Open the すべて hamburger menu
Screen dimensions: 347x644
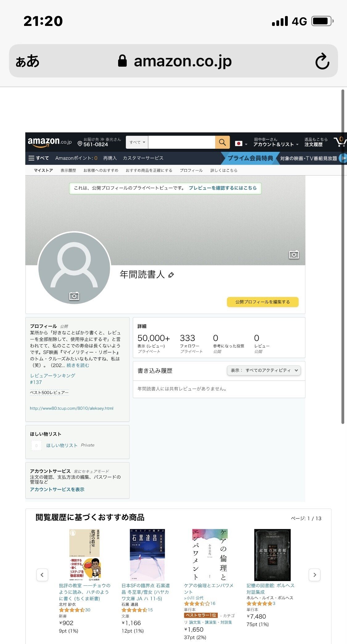[x=39, y=158]
